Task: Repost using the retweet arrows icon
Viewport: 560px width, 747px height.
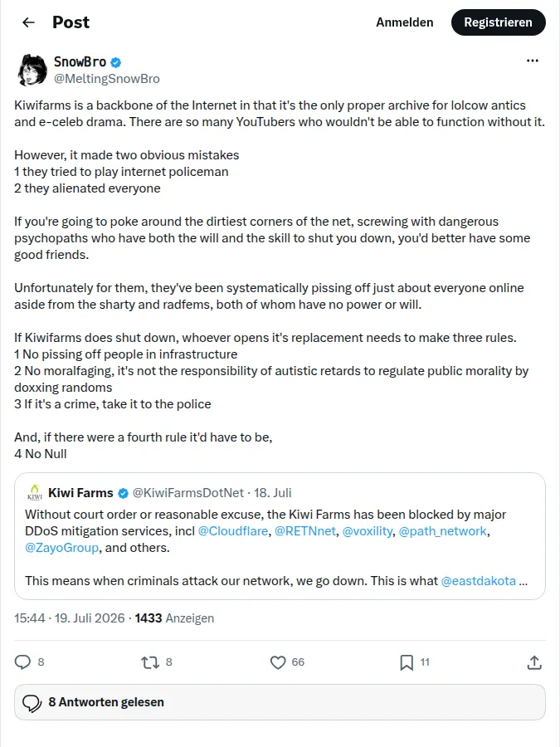Action: pos(150,662)
